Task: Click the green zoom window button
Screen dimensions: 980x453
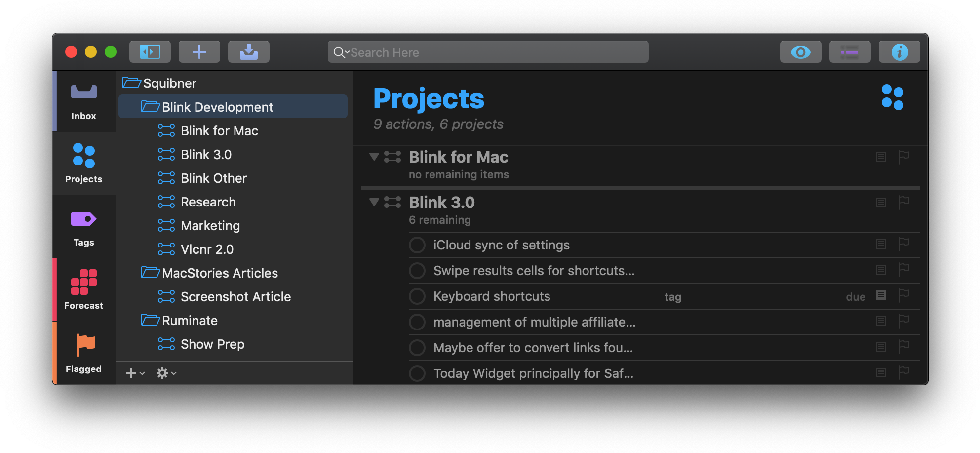Action: (x=111, y=52)
